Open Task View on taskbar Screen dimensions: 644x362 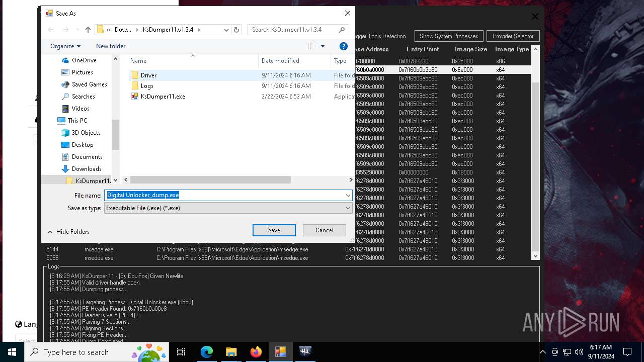pyautogui.click(x=181, y=352)
